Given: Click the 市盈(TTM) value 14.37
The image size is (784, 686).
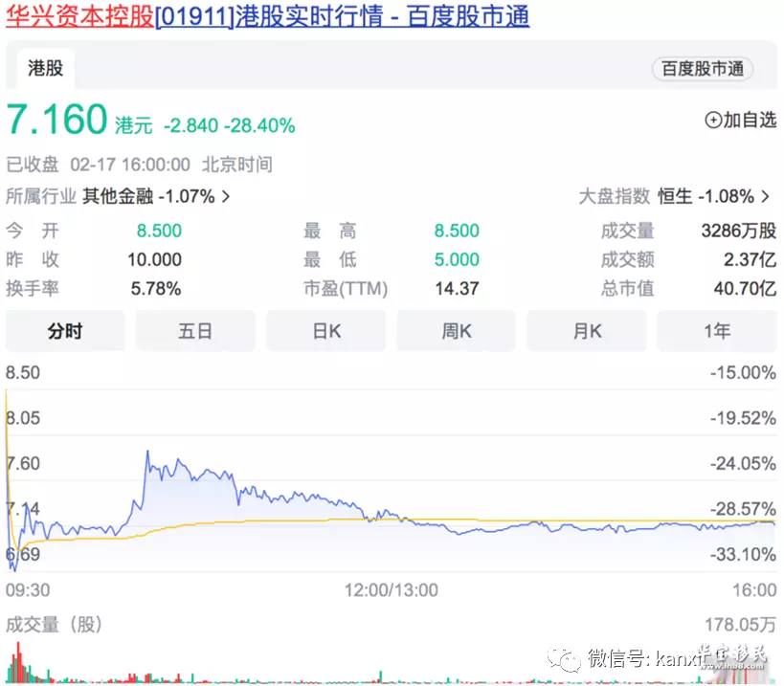Looking at the screenshot, I should pos(457,289).
